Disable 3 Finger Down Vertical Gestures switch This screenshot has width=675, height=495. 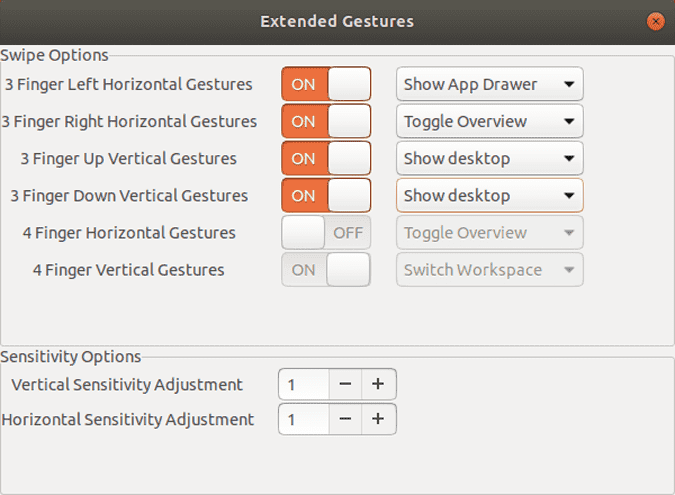[326, 195]
